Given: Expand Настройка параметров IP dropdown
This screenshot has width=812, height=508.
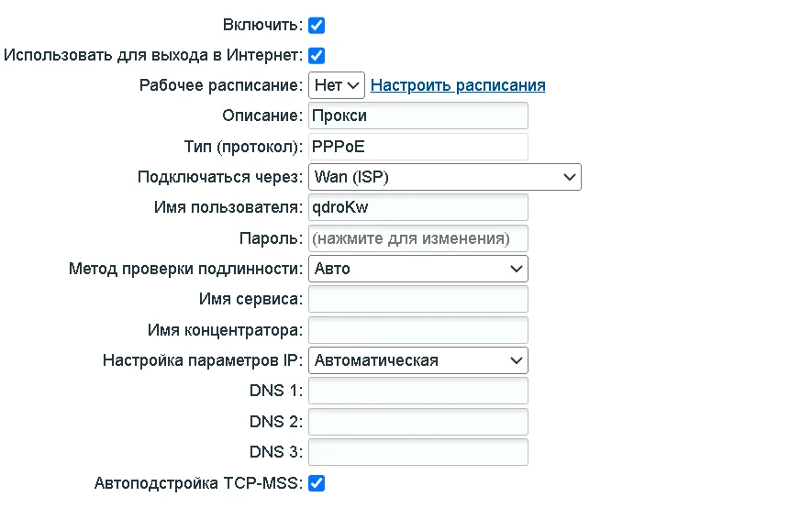Looking at the screenshot, I should 418,360.
